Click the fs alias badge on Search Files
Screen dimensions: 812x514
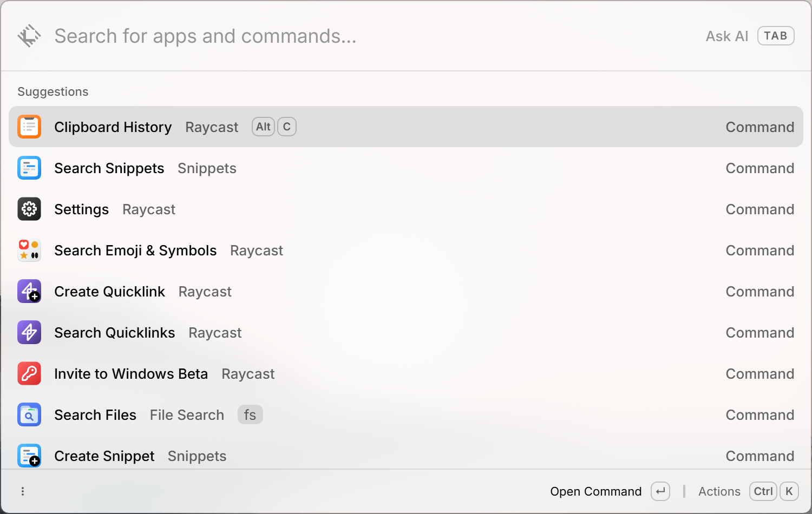coord(250,414)
